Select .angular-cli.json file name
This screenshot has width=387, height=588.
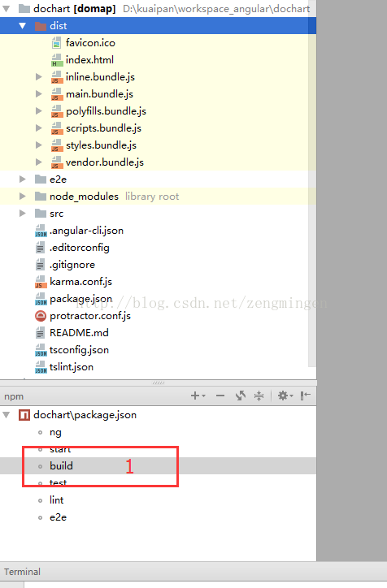86,231
